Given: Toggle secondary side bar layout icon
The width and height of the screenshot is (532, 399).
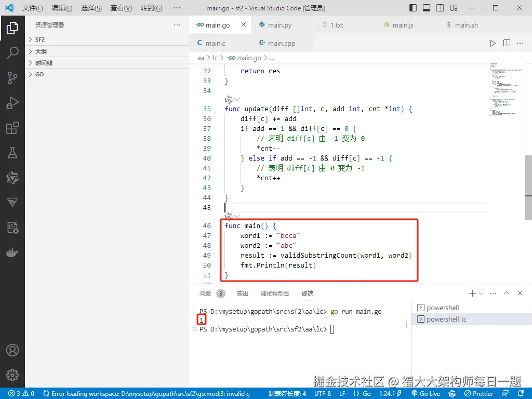Looking at the screenshot, I should (x=440, y=8).
